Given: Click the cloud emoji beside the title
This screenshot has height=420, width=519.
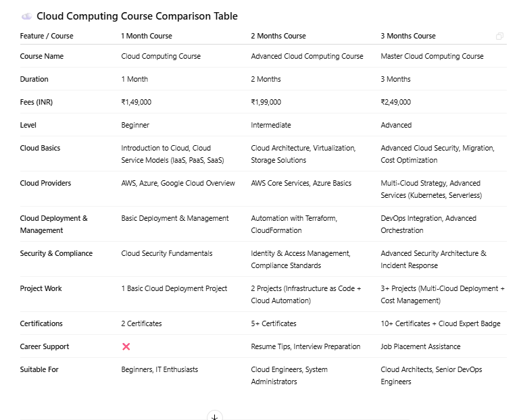Looking at the screenshot, I should (x=27, y=16).
